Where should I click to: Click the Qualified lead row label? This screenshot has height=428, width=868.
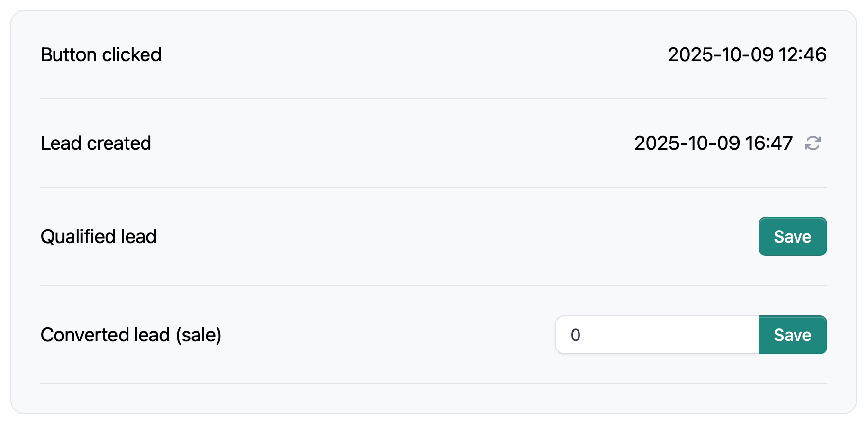click(x=98, y=237)
